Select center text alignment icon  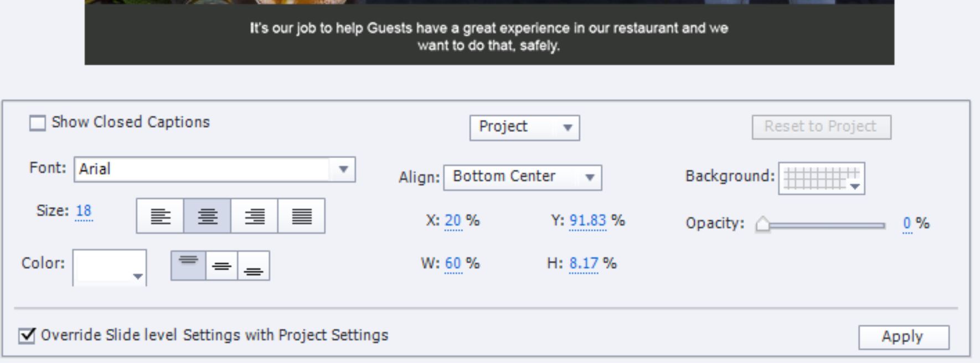point(207,216)
